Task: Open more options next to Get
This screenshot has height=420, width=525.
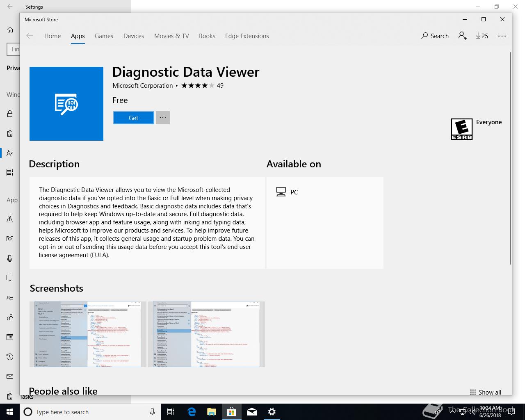Action: pos(163,118)
